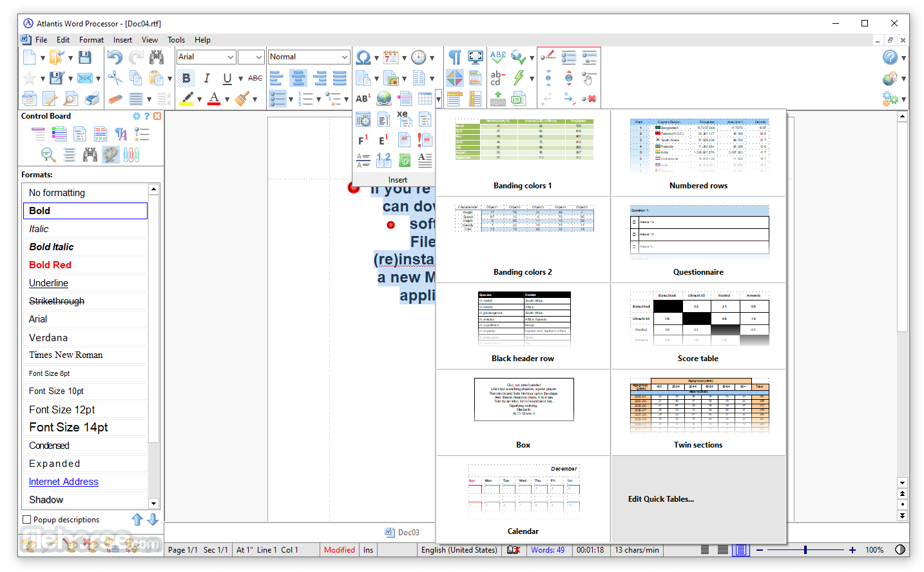Click Edit Quick Tables option
Viewport: 924px width, 572px height.
[x=661, y=499]
